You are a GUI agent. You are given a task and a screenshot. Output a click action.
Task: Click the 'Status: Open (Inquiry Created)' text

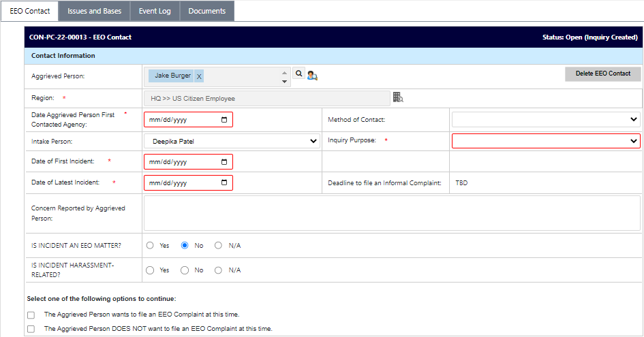pos(589,37)
